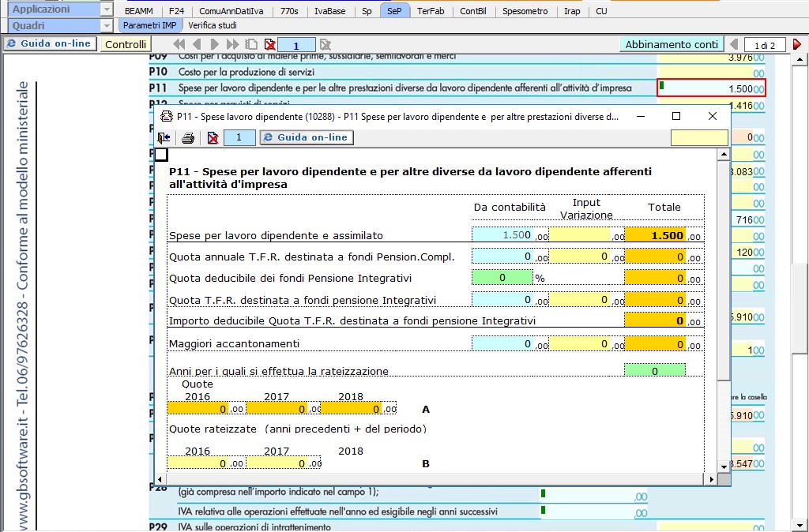Select Verifica studi sub-tab
Image resolution: width=809 pixels, height=532 pixels.
[213, 25]
